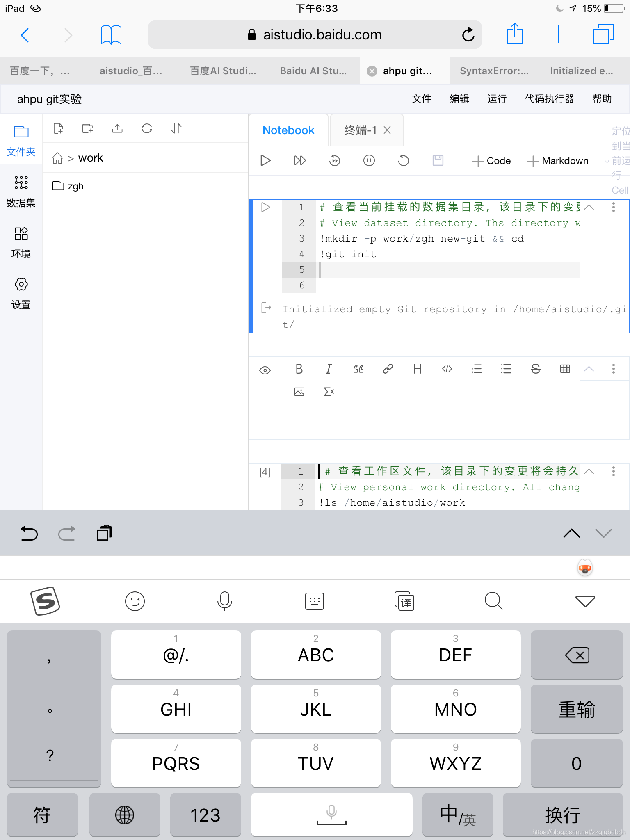Switch to the 终端-1 tab
630x840 pixels.
360,130
